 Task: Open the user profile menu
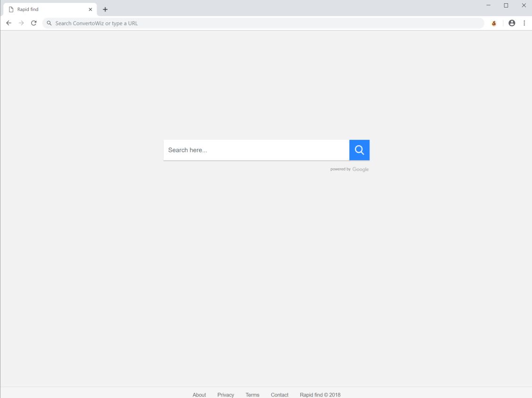[512, 23]
